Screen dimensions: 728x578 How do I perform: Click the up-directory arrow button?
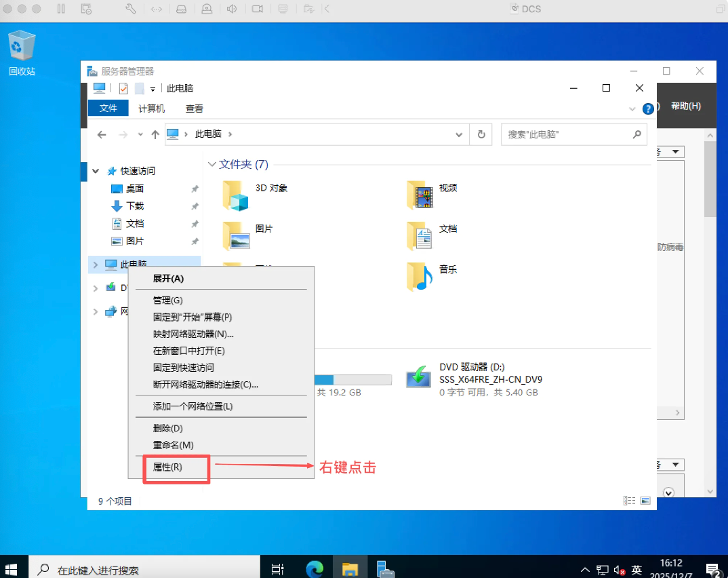(155, 134)
